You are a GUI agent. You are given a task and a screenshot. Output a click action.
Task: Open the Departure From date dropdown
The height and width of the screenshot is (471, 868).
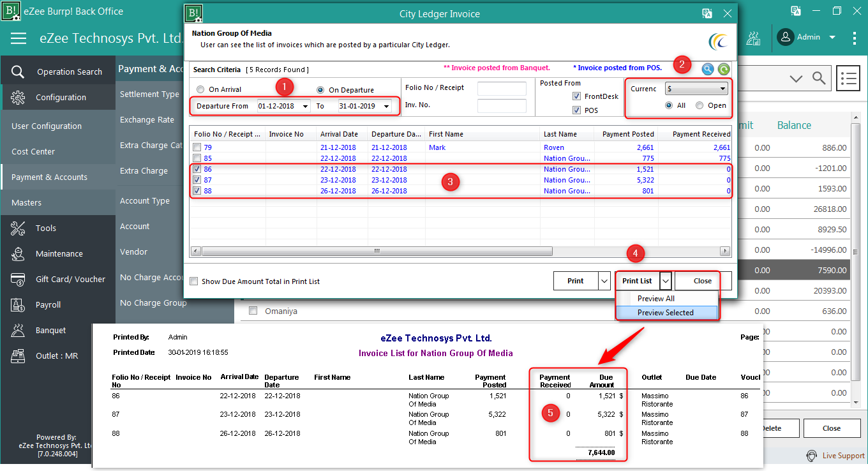[x=305, y=106]
